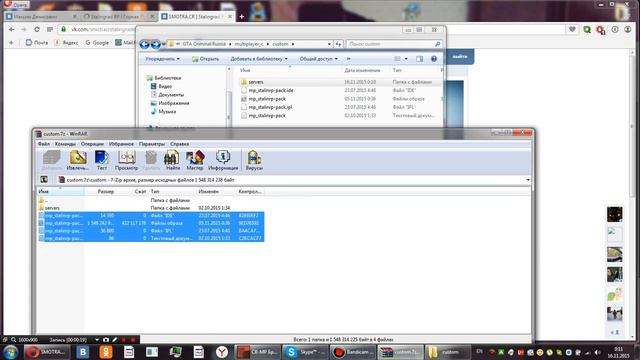Open the Options (Параметры) menu in WinRAR
Viewport: 640px width, 360px height.
pos(152,144)
